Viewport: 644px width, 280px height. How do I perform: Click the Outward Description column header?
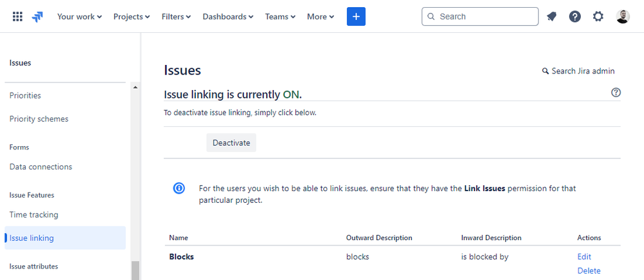(x=379, y=238)
